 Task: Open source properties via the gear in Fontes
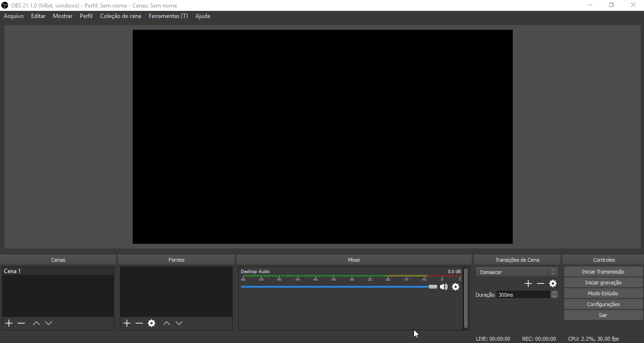coord(152,323)
